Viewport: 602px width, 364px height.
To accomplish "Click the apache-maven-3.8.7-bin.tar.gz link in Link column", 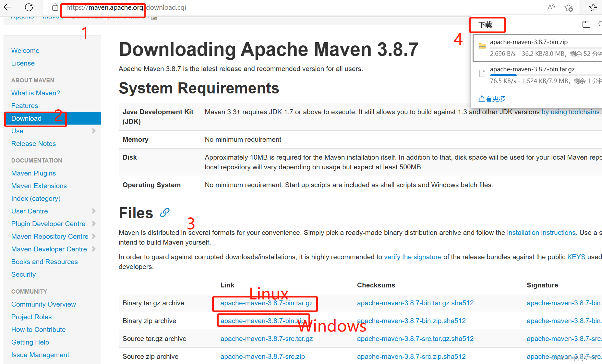I will [267, 303].
